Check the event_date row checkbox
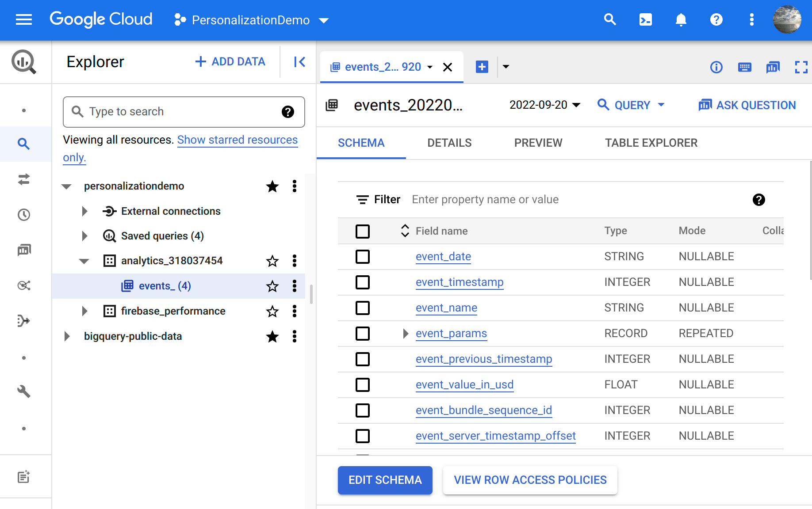 363,257
